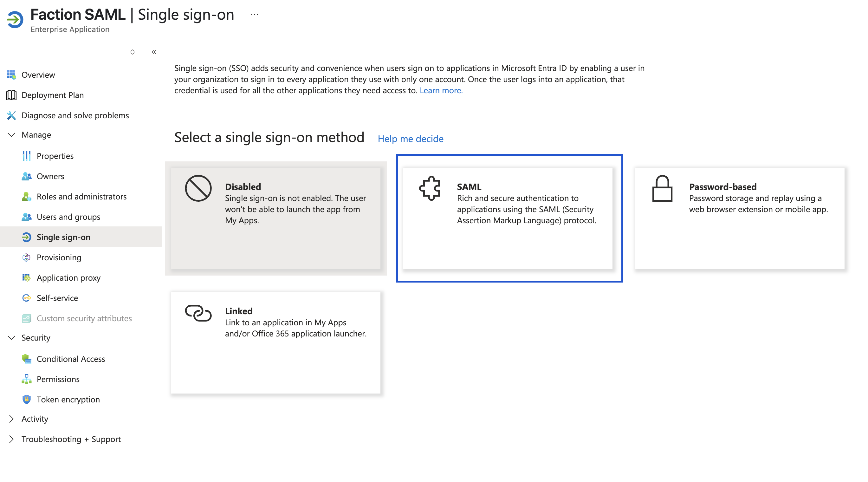Viewport: 868px width, 482px height.
Task: Select Properties under Manage
Action: pyautogui.click(x=55, y=156)
